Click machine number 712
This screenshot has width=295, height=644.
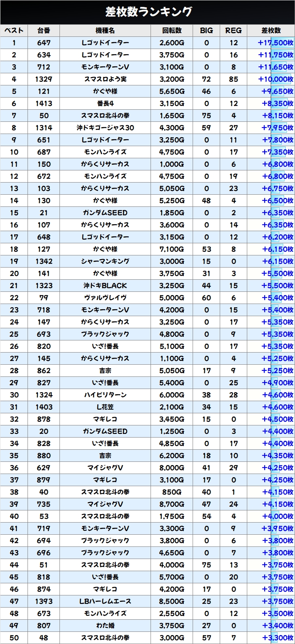tap(44, 67)
